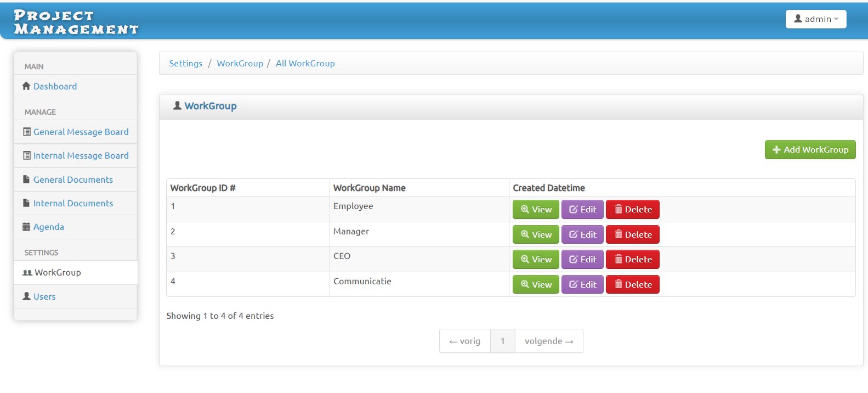
Task: Click the CEO name cell
Action: pos(419,260)
